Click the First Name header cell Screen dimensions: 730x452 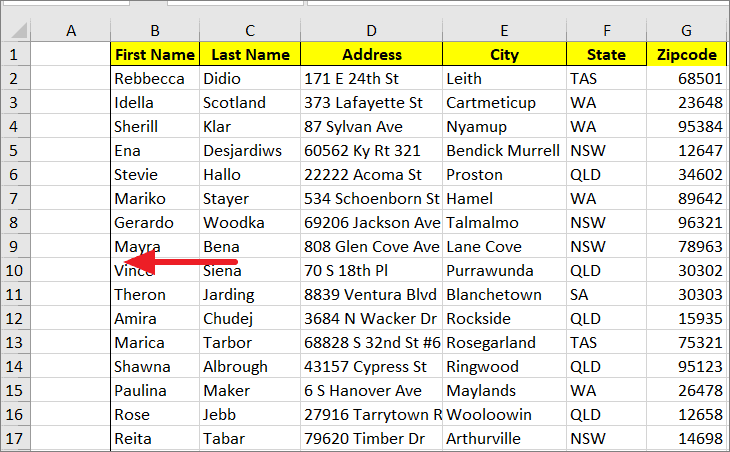[x=155, y=54]
